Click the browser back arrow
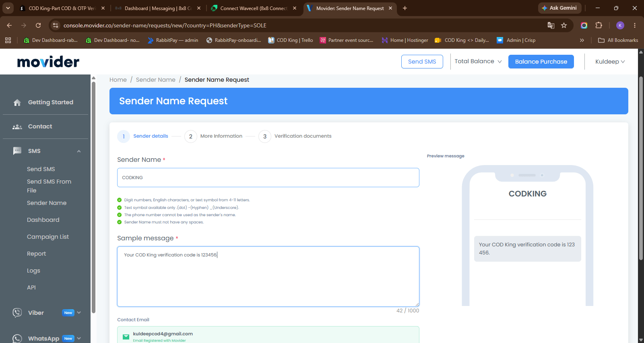 (x=9, y=25)
